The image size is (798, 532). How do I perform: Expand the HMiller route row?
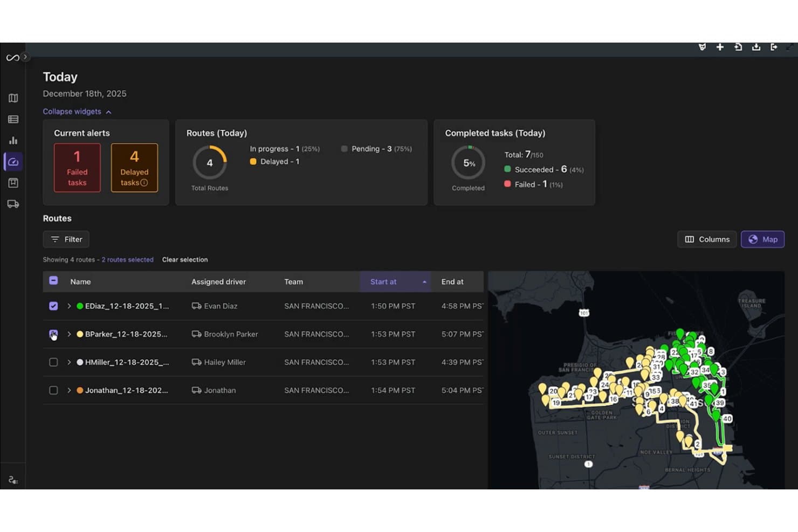[x=69, y=362]
